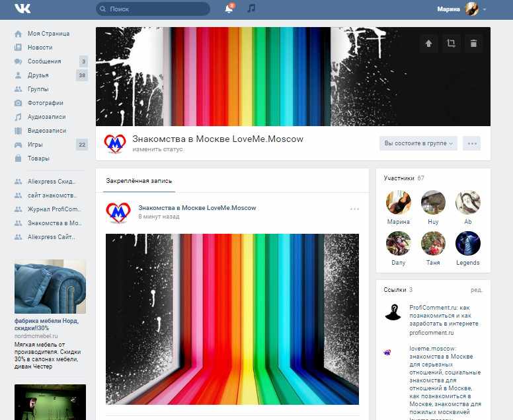Click post author heart avatar
This screenshot has width=513, height=420.
click(x=118, y=213)
